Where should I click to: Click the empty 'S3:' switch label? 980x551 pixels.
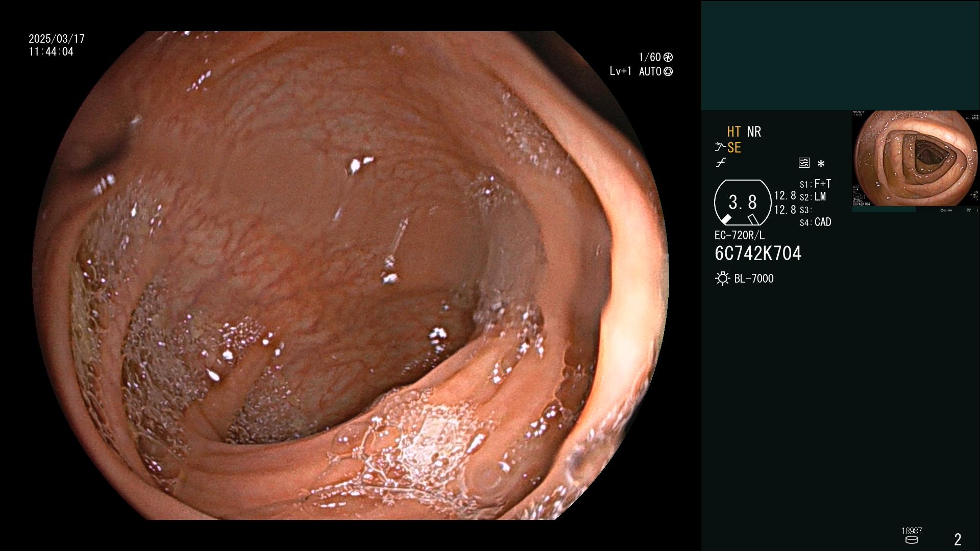[x=805, y=210]
